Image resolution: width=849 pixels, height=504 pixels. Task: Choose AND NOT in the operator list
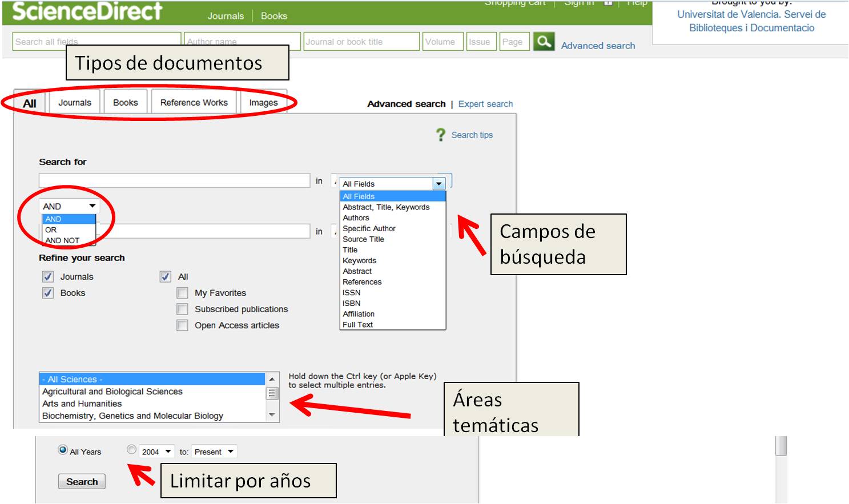pyautogui.click(x=69, y=240)
